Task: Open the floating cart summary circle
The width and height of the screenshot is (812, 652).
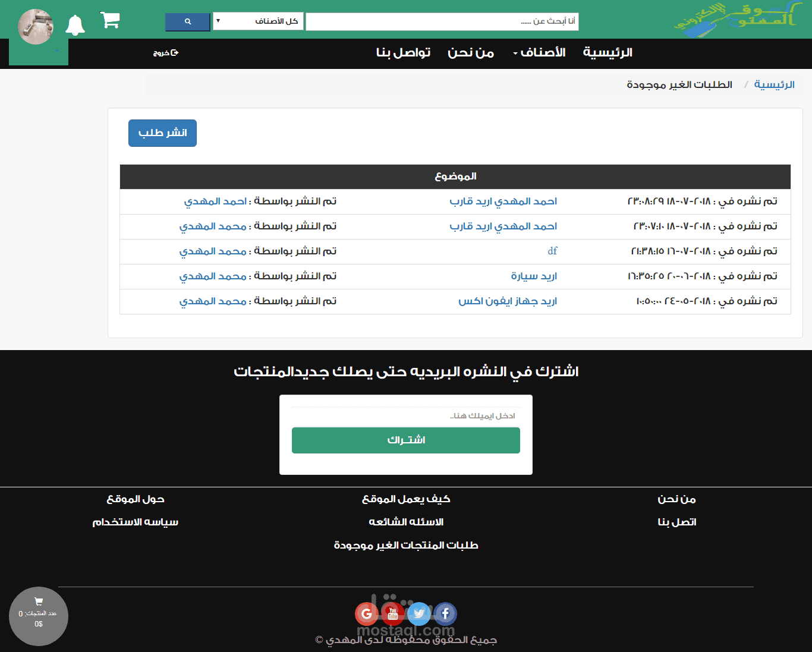Action: 39,616
